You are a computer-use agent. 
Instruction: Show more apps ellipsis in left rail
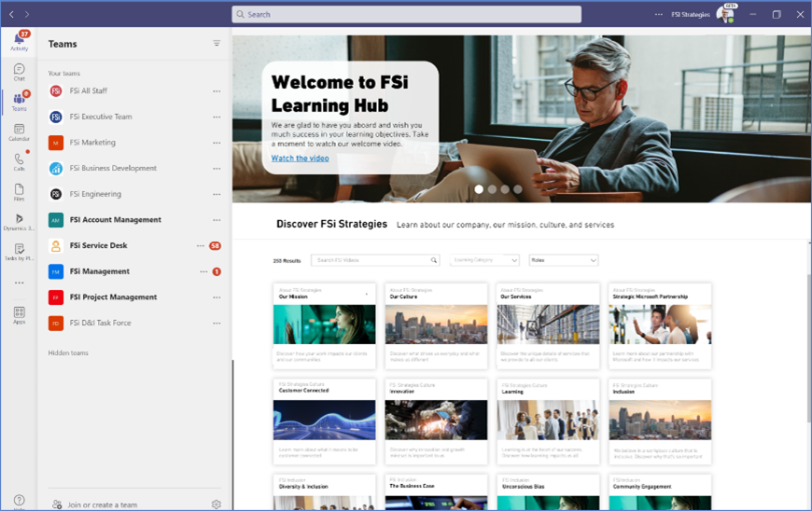pos(20,283)
